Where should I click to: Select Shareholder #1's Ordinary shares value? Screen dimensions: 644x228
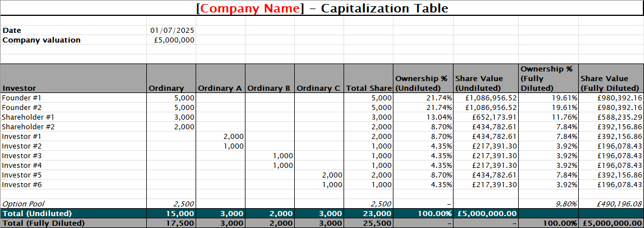(172, 117)
